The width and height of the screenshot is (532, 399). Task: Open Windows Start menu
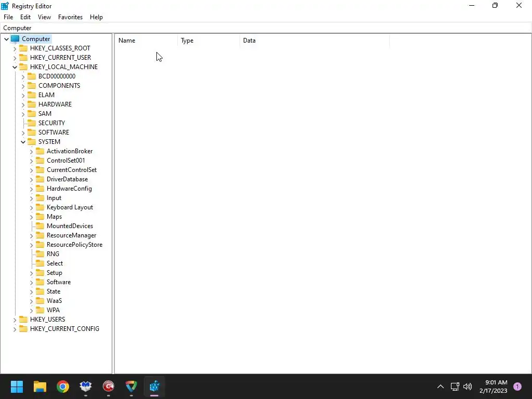[17, 387]
